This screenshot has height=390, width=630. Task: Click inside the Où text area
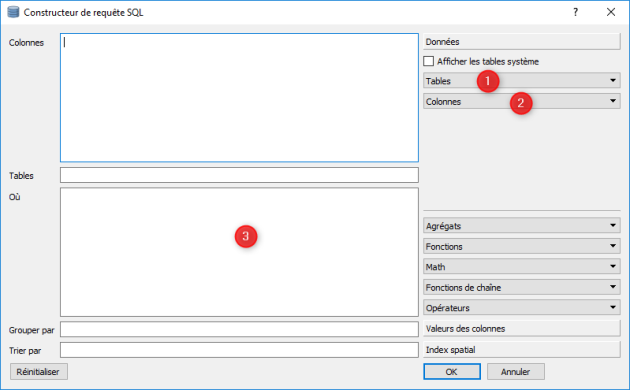click(239, 252)
